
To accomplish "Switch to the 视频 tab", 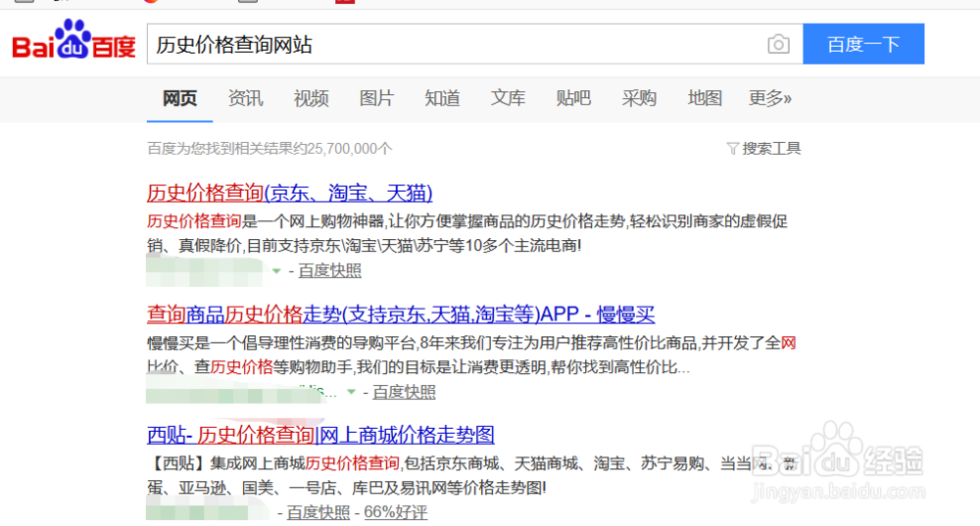I will point(311,98).
